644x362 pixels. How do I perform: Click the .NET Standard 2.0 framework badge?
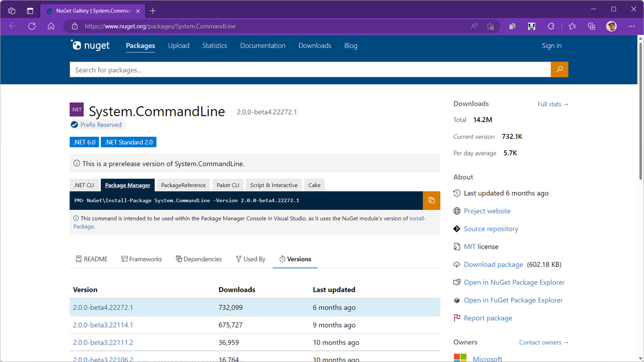click(129, 142)
